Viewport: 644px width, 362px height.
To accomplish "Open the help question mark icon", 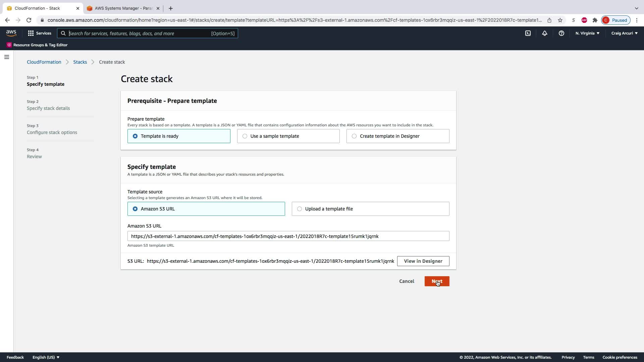I will click(561, 33).
